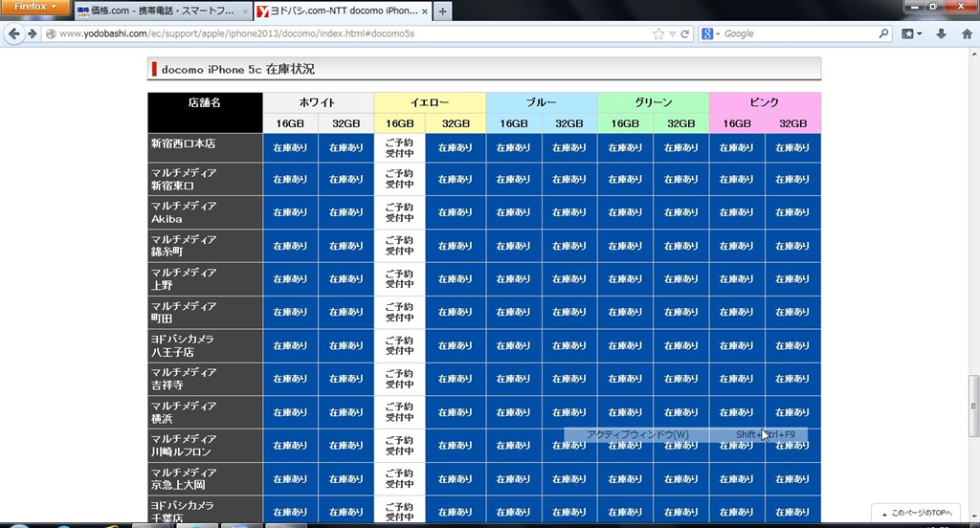The height and width of the screenshot is (528, 980).
Task: Click the ヨドバシカメラ八王子店 store row
Action: [x=205, y=345]
